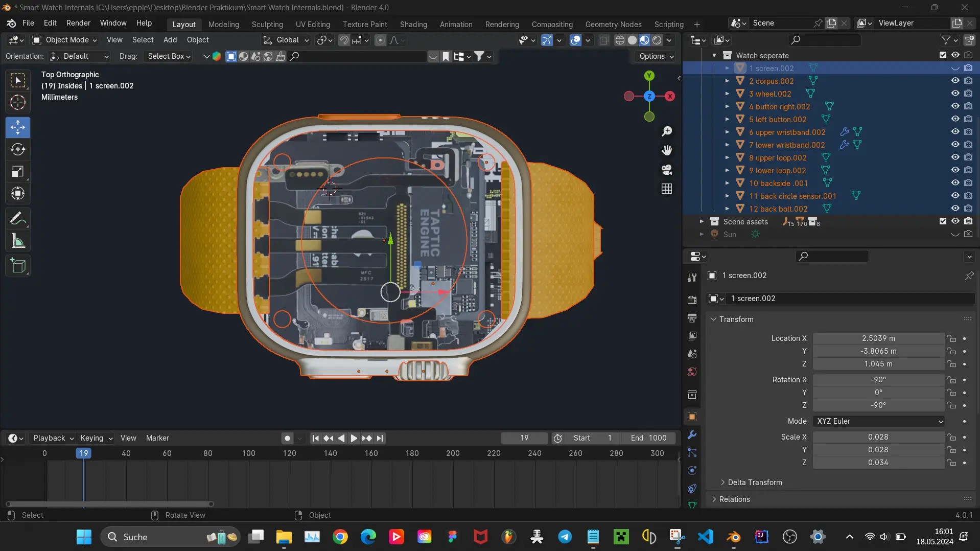980x551 pixels.
Task: Open the World properties tab
Action: click(x=692, y=372)
